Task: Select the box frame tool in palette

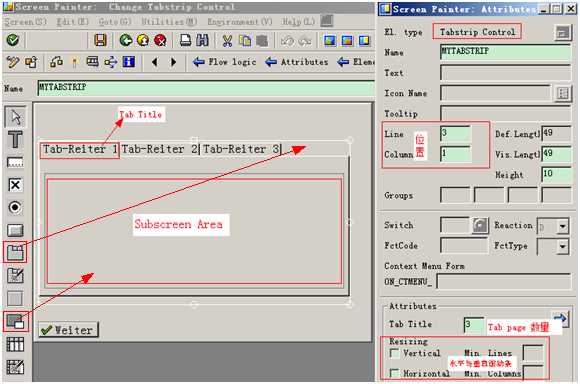Action: click(15, 299)
